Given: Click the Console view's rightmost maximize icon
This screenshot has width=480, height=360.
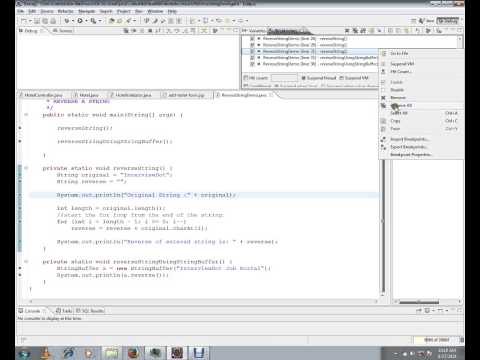Looking at the screenshot, I should click(460, 310).
